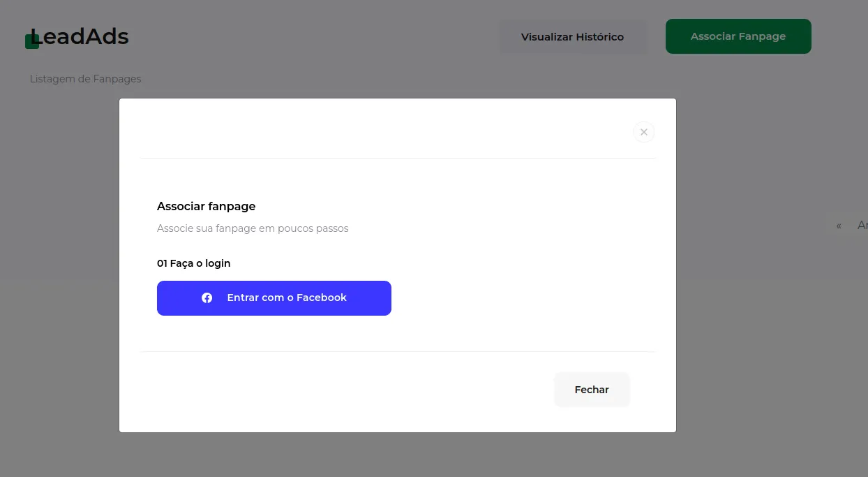
Task: Click the LeadAds logo
Action: 77,38
